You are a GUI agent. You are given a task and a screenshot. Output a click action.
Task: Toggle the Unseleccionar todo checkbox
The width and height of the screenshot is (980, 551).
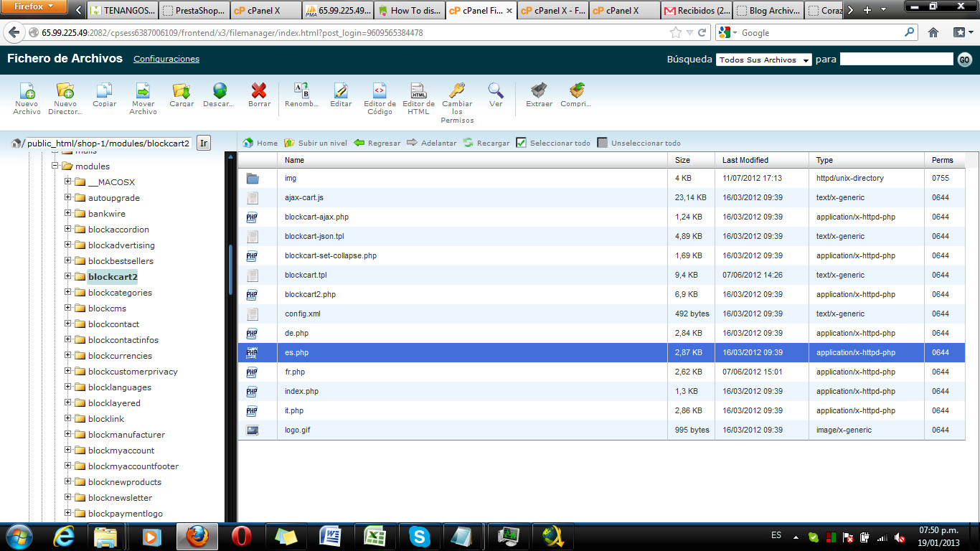603,143
